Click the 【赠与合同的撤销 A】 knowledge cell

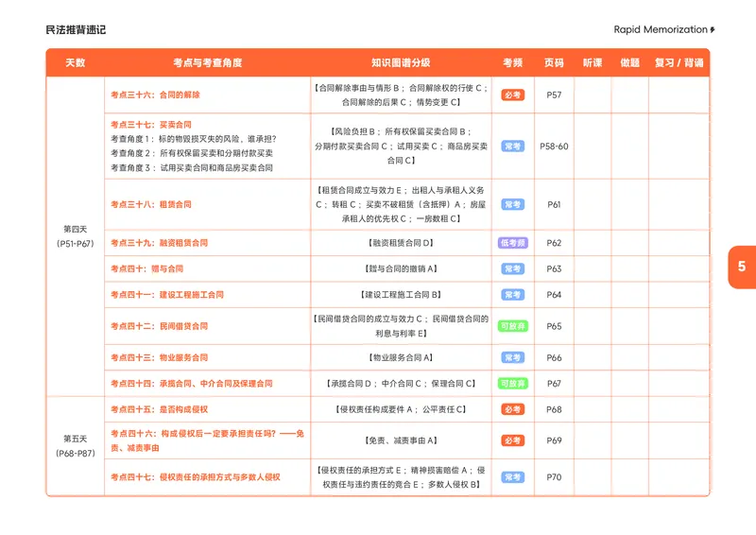(401, 268)
